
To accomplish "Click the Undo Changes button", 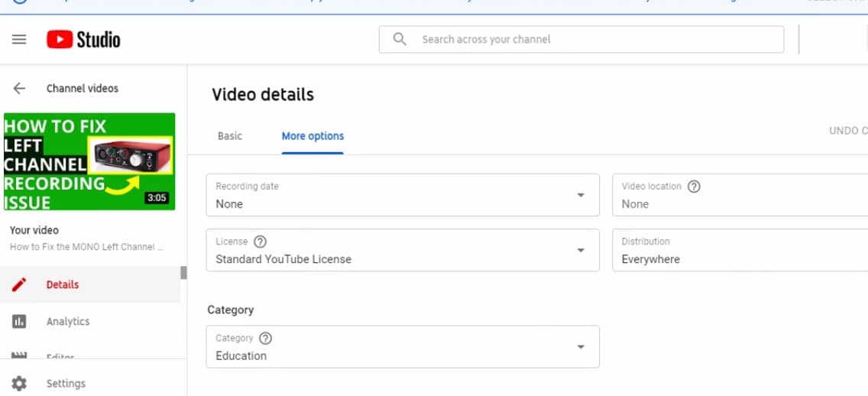I will pos(848,131).
